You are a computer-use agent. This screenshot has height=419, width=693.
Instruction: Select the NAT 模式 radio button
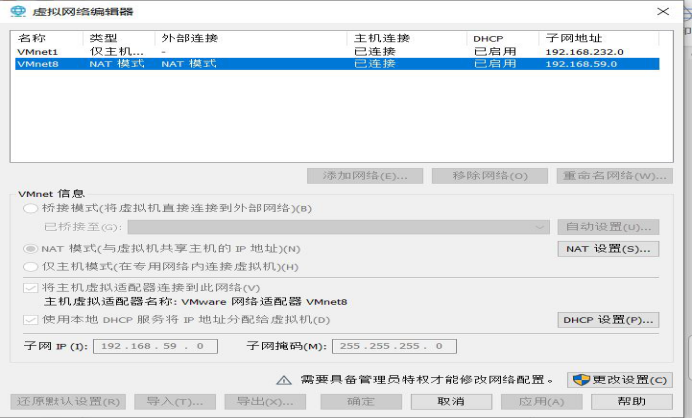(30, 249)
